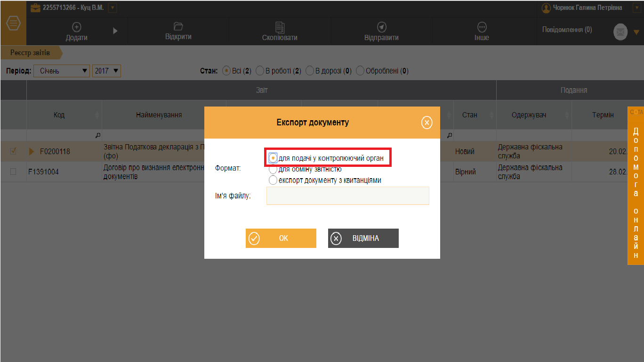Click the Реєстр звітів breadcrumb tab
644x362 pixels.
click(x=31, y=53)
